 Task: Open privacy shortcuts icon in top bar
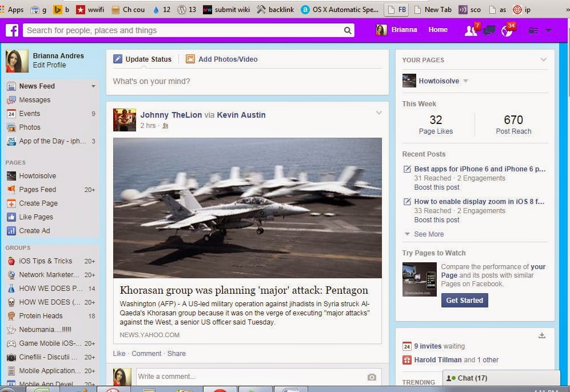pos(533,31)
